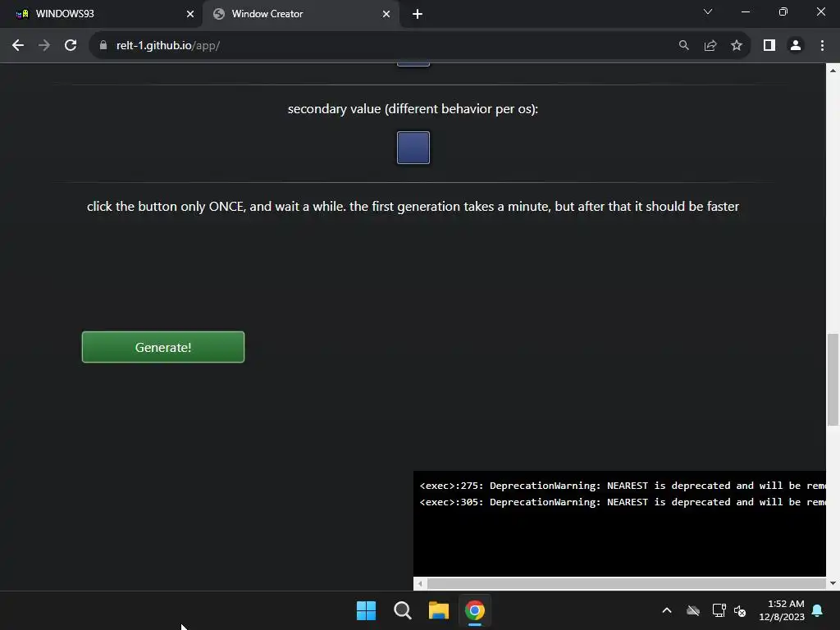Go forward in browser history

click(44, 46)
